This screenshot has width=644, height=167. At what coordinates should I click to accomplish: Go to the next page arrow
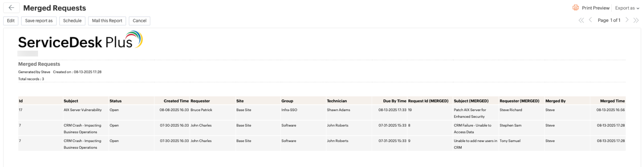tap(627, 20)
